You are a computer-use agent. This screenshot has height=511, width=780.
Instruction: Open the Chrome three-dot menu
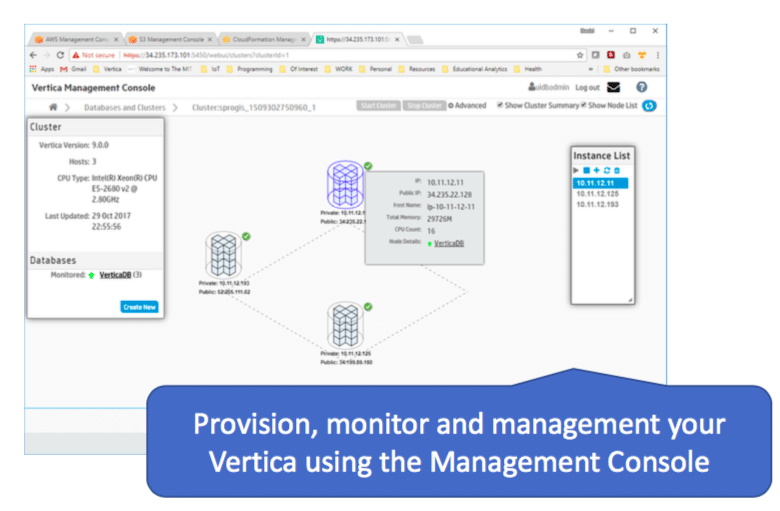point(658,55)
